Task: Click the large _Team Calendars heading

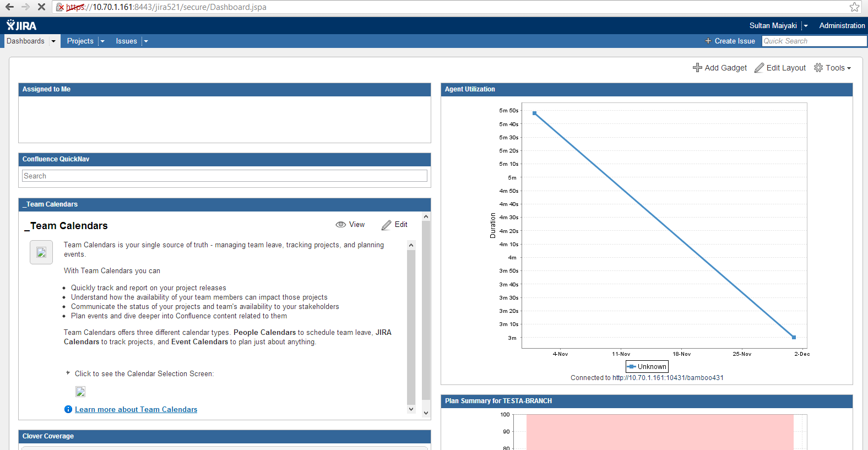Action: click(66, 226)
